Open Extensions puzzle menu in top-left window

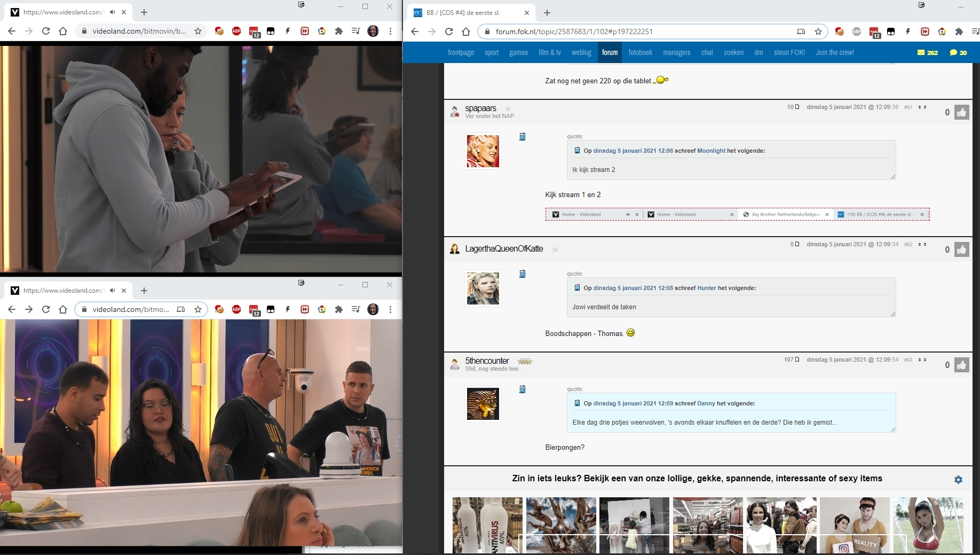(x=339, y=31)
